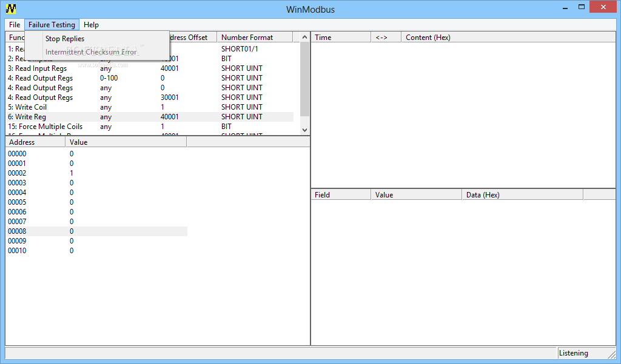This screenshot has height=364, width=621.
Task: Click Value header in field panel
Action: pos(416,194)
